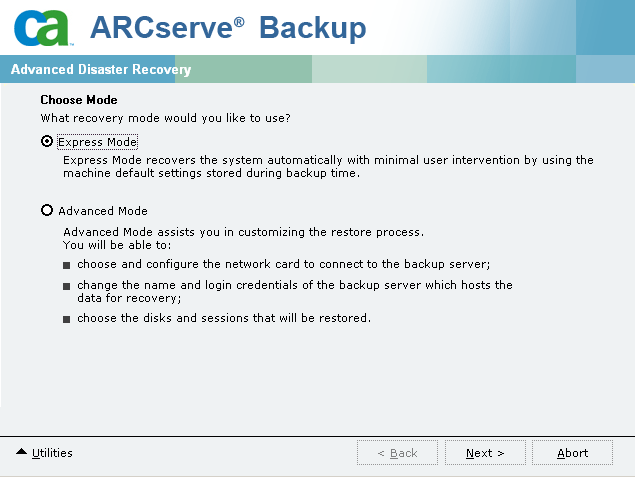635x477 pixels.
Task: Click the Utilities triangle arrow icon
Action: point(21,453)
